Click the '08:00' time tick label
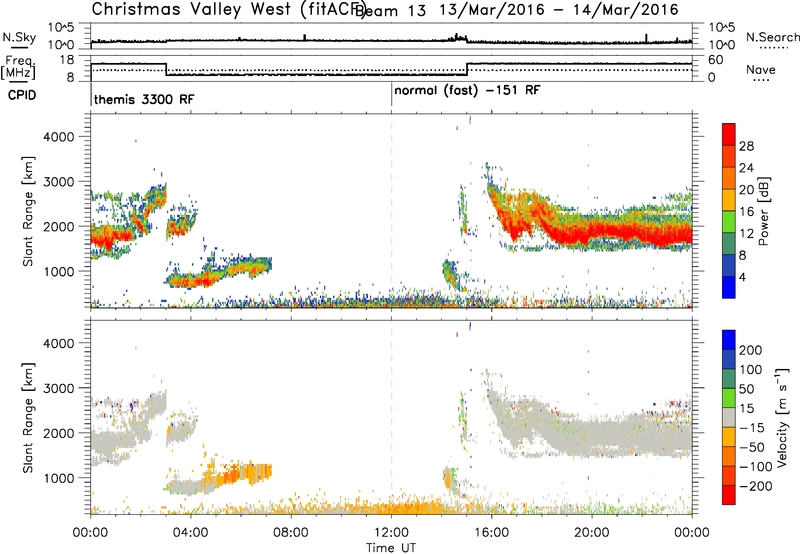Screen dimensions: 800x554 point(291,533)
